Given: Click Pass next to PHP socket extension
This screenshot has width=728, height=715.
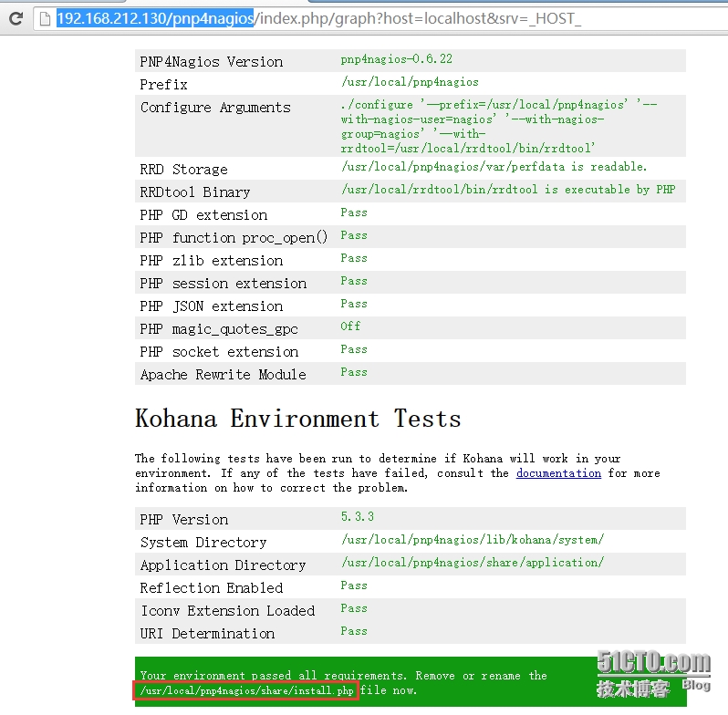Looking at the screenshot, I should (x=354, y=349).
